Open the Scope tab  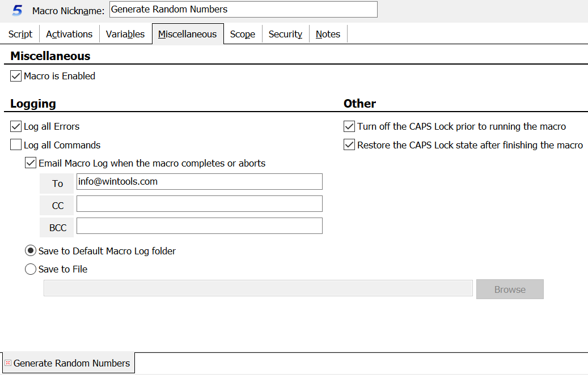(x=243, y=34)
